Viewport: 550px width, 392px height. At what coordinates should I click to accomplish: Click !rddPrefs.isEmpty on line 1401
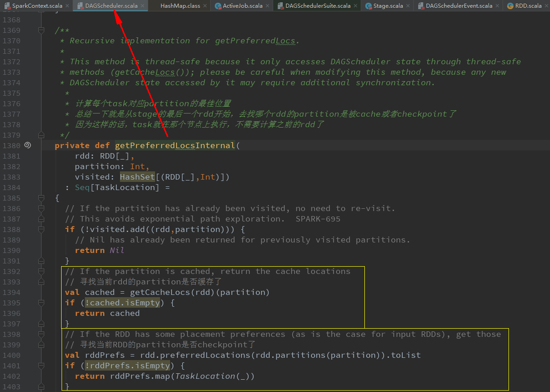point(127,366)
